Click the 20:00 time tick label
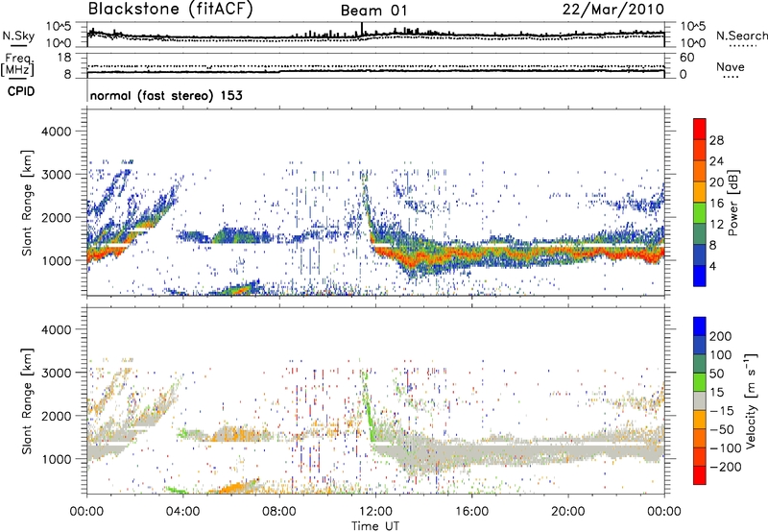The image size is (768, 532). click(x=567, y=512)
